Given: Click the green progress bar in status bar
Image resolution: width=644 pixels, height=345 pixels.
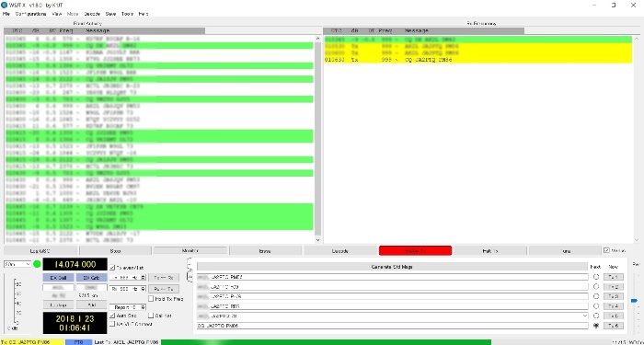Looking at the screenshot, I should pyautogui.click(x=326, y=341).
